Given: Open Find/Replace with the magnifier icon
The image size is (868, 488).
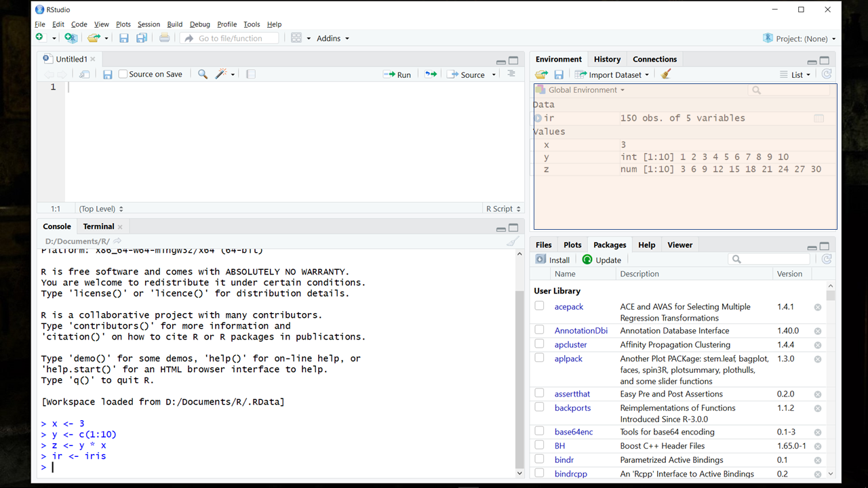Looking at the screenshot, I should (203, 75).
